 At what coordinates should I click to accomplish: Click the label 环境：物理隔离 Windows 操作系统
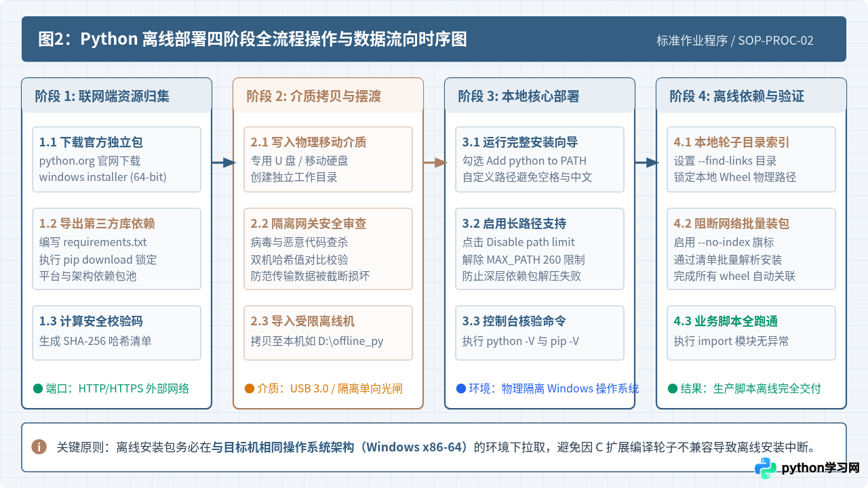coord(554,388)
